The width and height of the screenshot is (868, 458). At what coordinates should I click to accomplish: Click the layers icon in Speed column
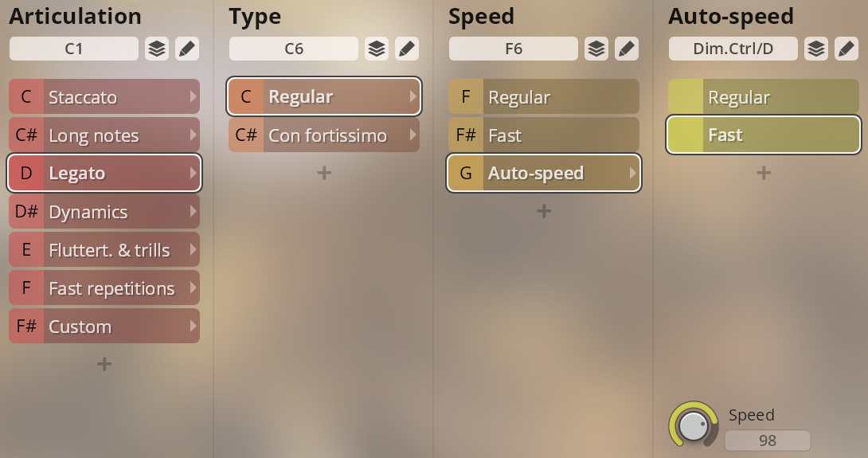(x=596, y=49)
